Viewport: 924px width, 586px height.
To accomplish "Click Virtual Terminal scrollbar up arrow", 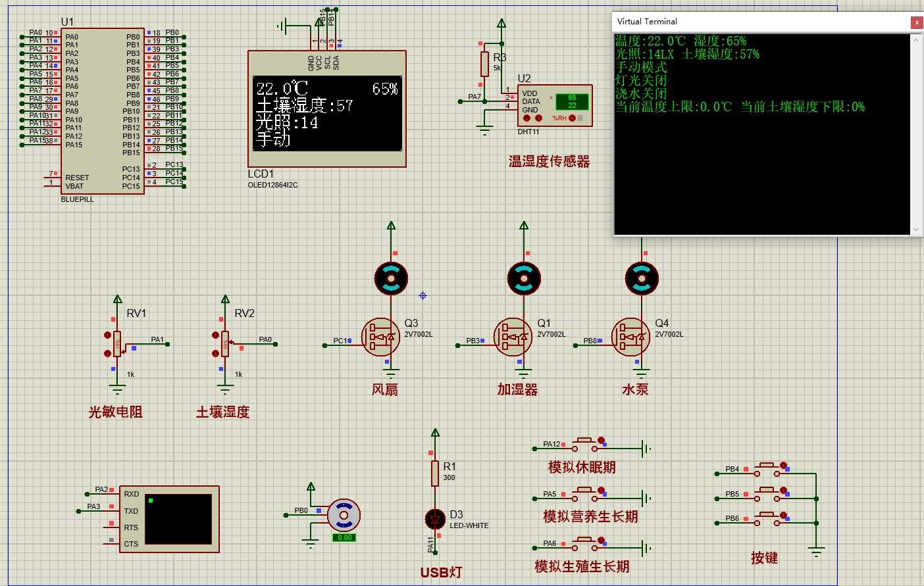I will [915, 39].
